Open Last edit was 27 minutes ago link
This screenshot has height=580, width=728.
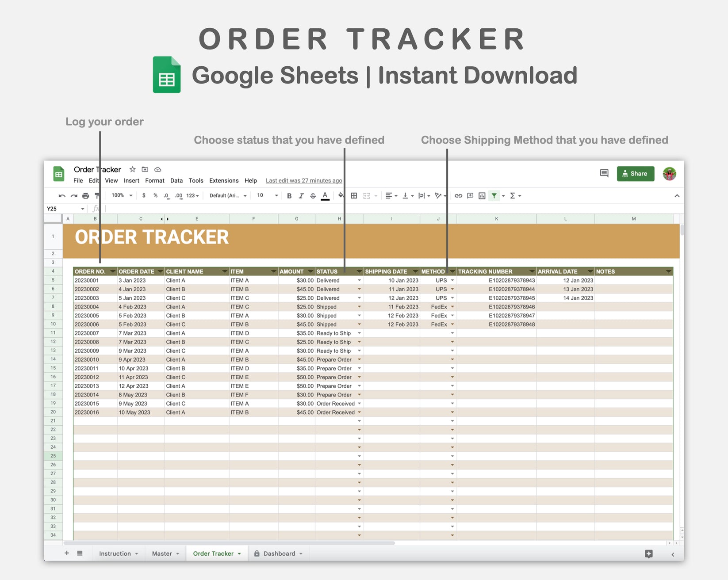click(x=304, y=180)
